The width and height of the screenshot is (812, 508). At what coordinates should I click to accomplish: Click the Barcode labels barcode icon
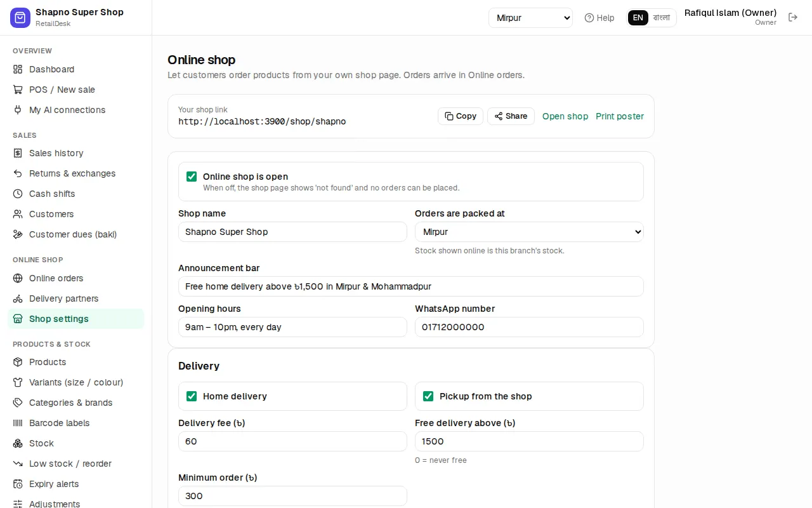coord(18,423)
